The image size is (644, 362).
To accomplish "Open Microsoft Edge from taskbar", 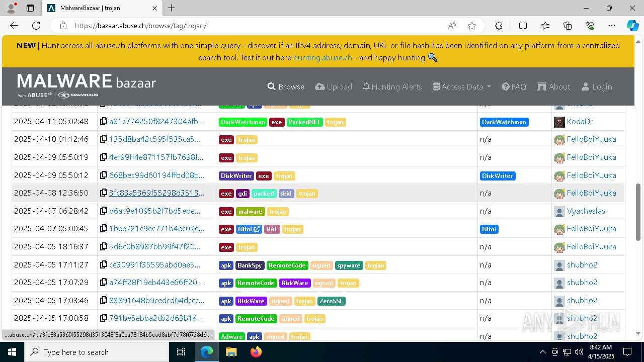I will (207, 352).
